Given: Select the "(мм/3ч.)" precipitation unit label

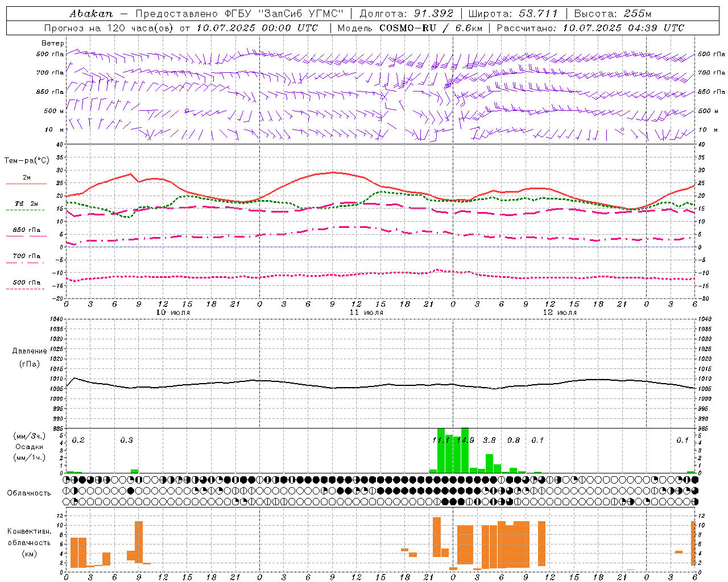Looking at the screenshot, I should point(29,436).
